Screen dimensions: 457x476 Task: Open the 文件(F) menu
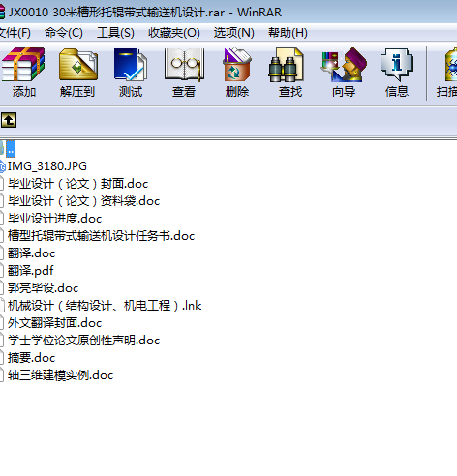tap(15, 33)
